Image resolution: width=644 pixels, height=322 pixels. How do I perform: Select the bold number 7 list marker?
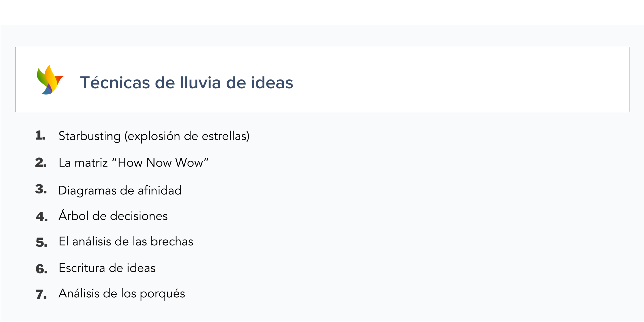41,295
